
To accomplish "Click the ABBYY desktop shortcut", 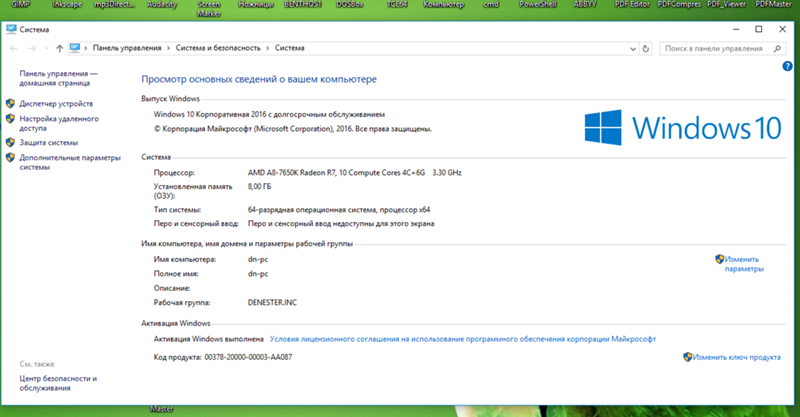I will [585, 4].
